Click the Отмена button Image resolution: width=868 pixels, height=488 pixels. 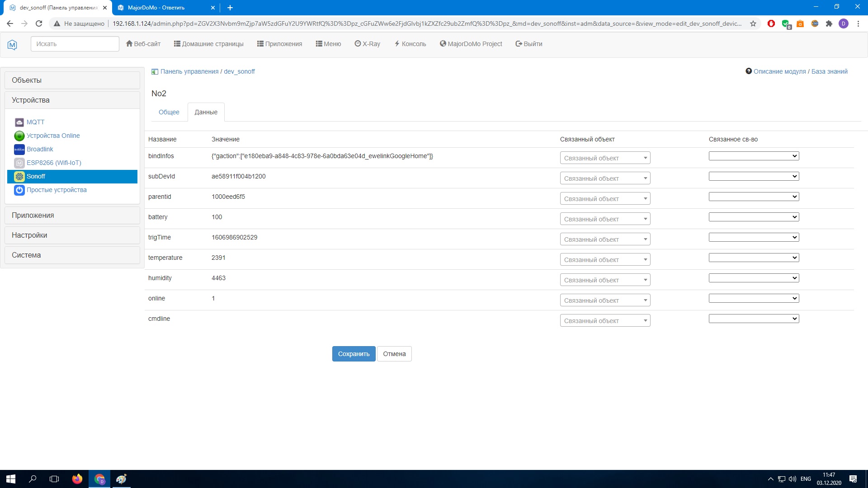point(394,354)
